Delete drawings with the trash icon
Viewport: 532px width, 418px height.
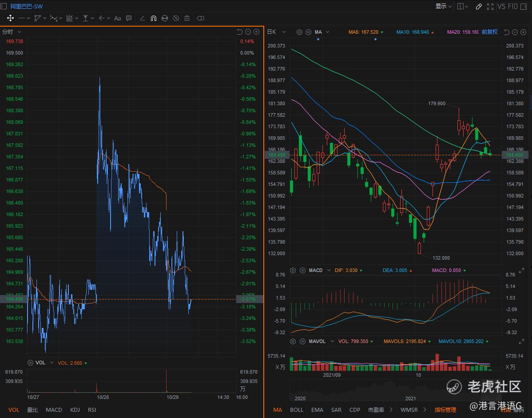tap(187, 18)
